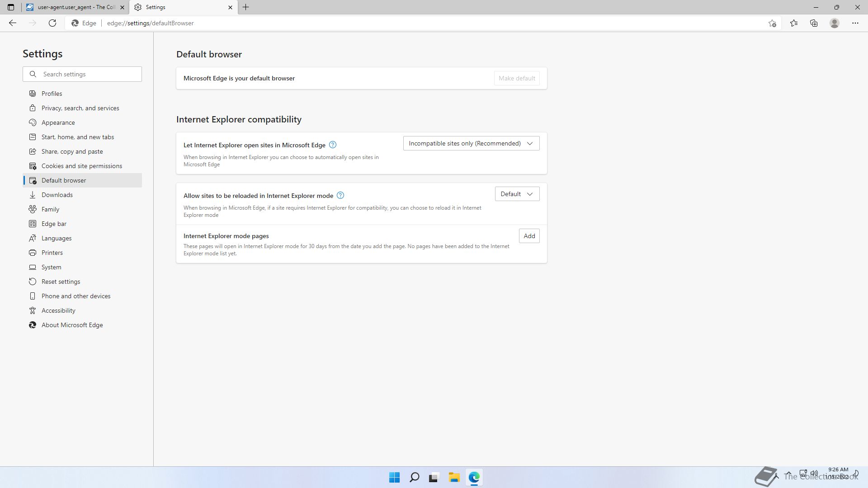Open the Windows Start menu
The width and height of the screenshot is (868, 488).
tap(394, 477)
